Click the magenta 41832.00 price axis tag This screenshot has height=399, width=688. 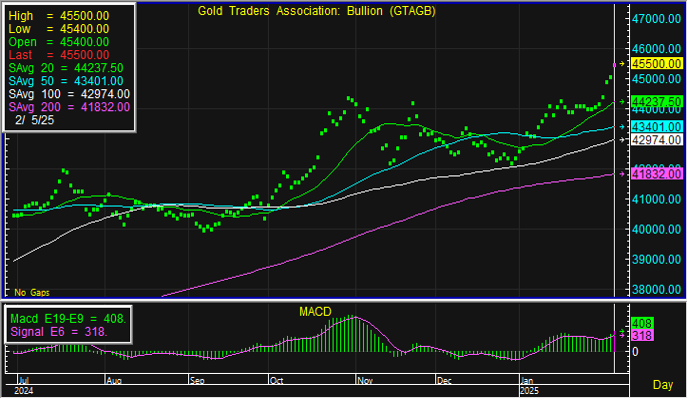click(656, 174)
